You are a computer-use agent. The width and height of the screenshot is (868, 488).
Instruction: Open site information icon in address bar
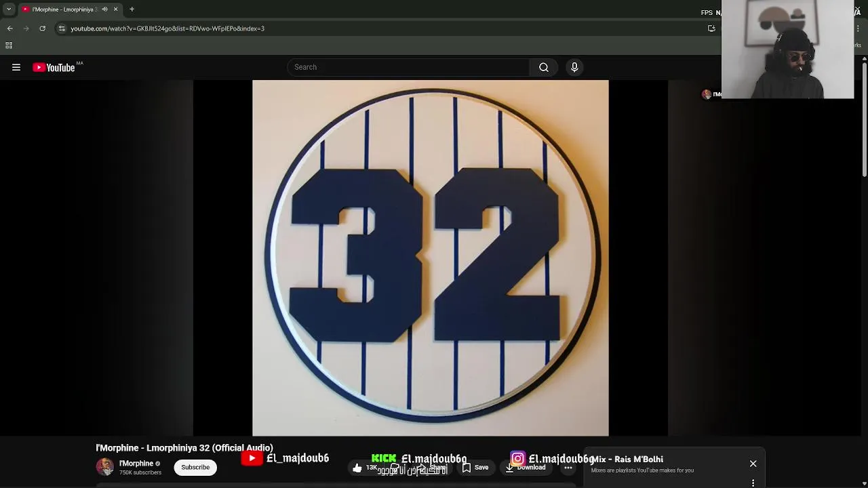(x=62, y=28)
